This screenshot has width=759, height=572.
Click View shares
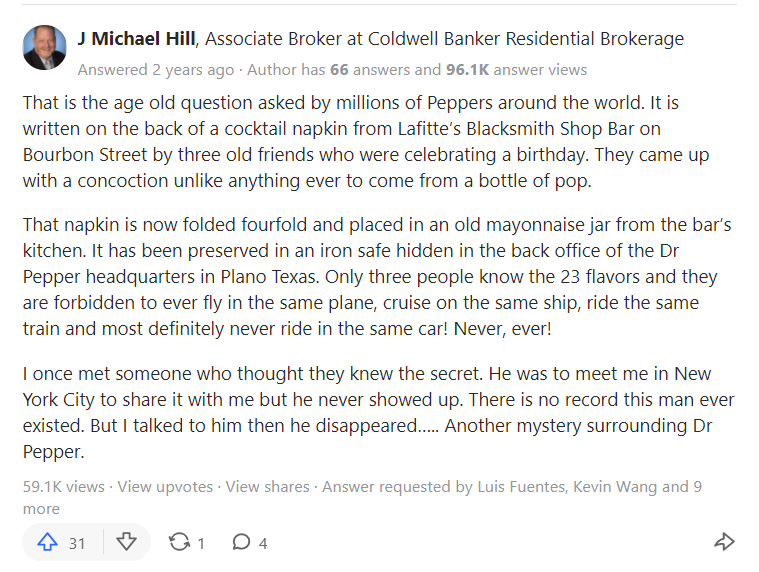pyautogui.click(x=267, y=486)
